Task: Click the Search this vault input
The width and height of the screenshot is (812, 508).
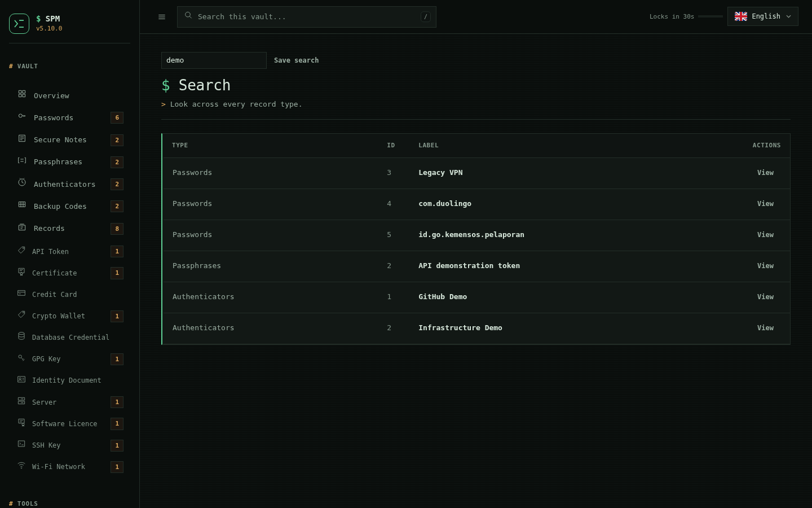Action: [307, 17]
